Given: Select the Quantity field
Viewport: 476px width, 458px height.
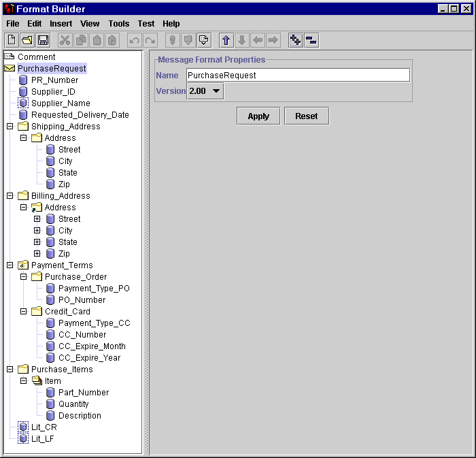Looking at the screenshot, I should coord(73,404).
